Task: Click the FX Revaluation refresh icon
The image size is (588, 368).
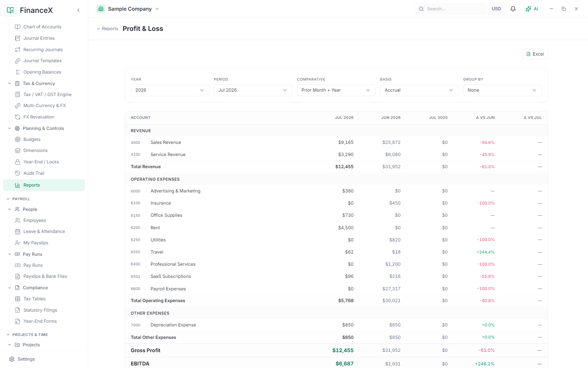Action: coord(18,117)
